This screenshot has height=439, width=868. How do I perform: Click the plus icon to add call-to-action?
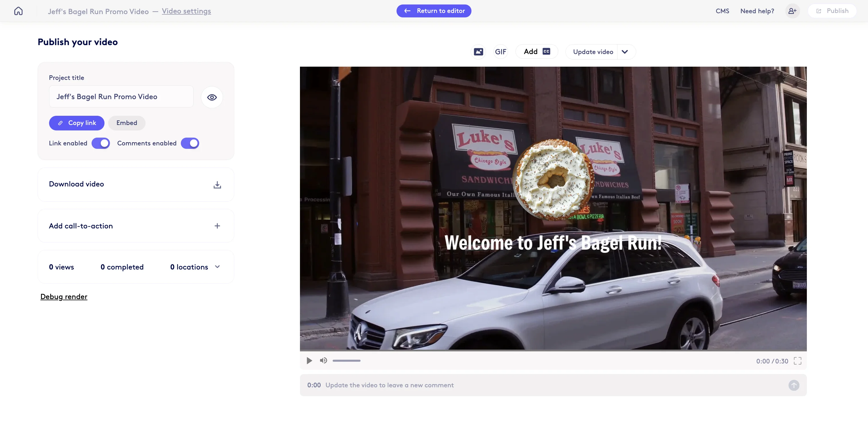(x=217, y=226)
